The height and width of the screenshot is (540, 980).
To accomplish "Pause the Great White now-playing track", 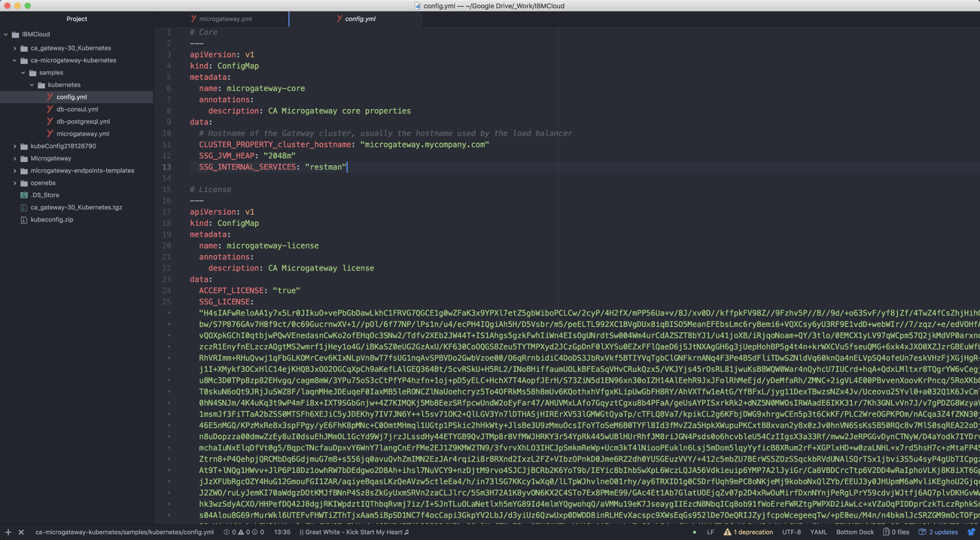I will [x=354, y=532].
